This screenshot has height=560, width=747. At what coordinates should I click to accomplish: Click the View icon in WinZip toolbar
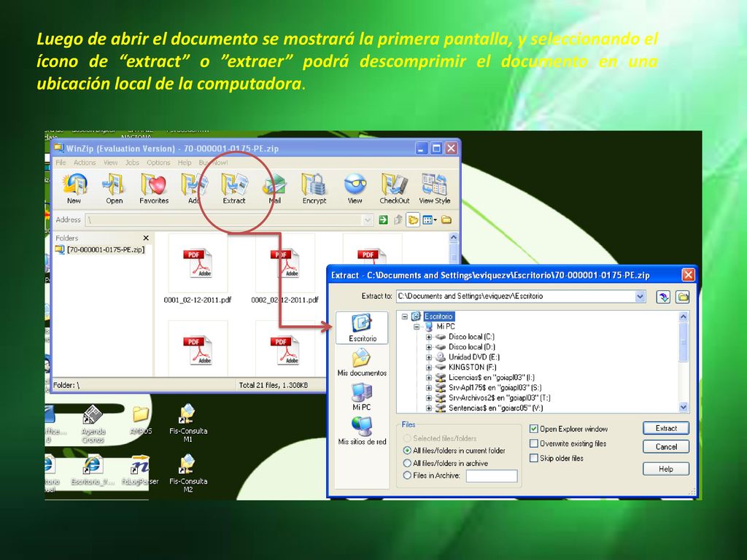[x=355, y=189]
